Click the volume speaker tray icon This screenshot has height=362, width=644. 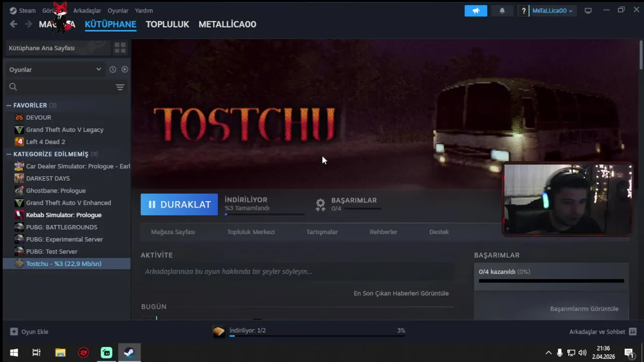pos(583,352)
